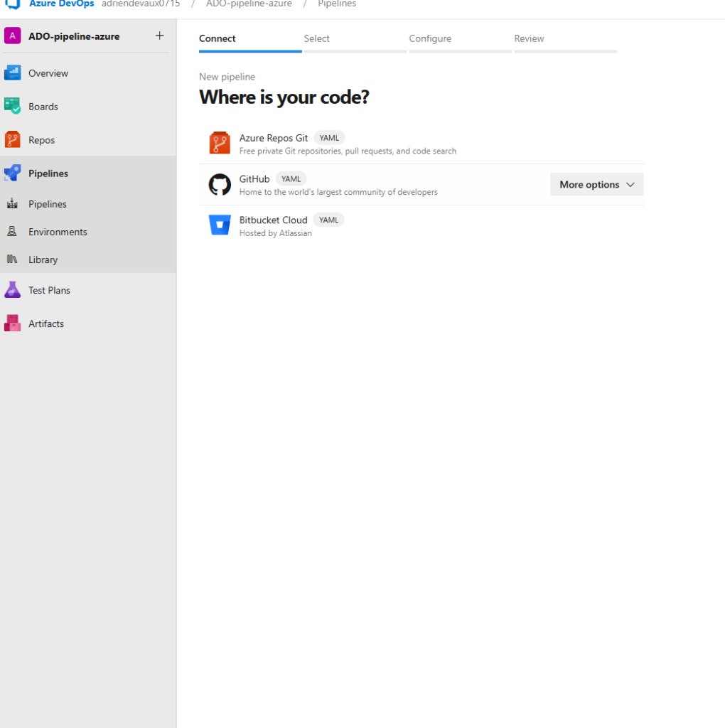The height and width of the screenshot is (728, 725).
Task: Open Library via its books icon
Action: (12, 259)
